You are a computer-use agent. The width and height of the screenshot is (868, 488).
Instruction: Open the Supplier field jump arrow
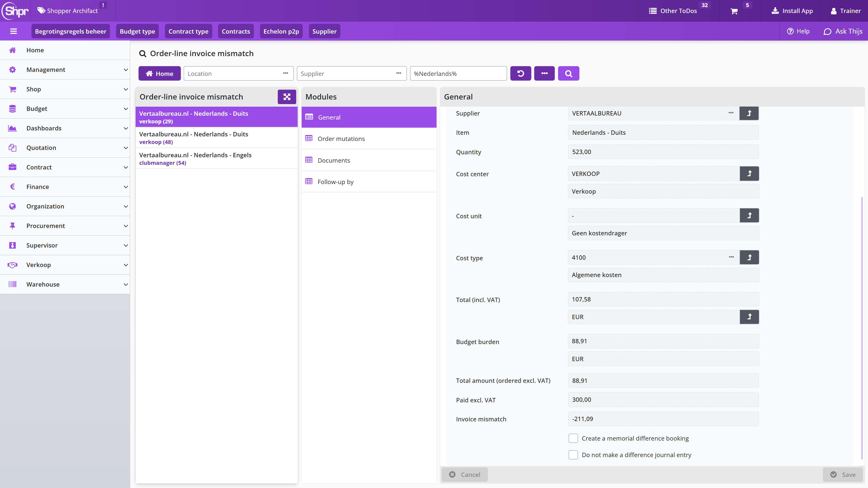coord(749,113)
